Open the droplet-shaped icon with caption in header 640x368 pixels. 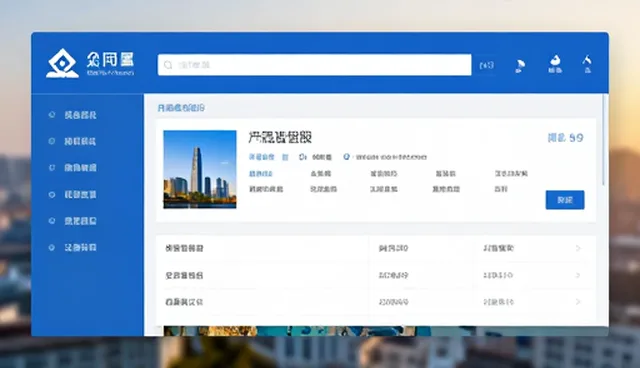pos(555,64)
